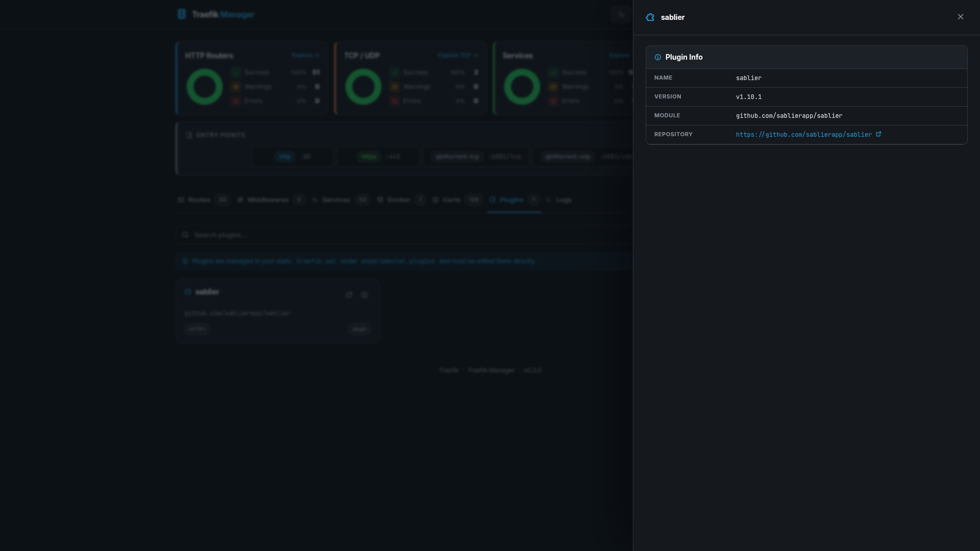Image resolution: width=980 pixels, height=551 pixels.
Task: Open the external link icon on the sablier card
Action: click(349, 294)
